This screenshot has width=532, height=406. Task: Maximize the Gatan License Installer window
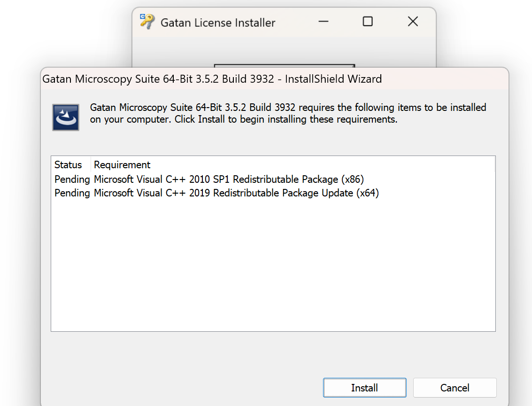click(368, 22)
